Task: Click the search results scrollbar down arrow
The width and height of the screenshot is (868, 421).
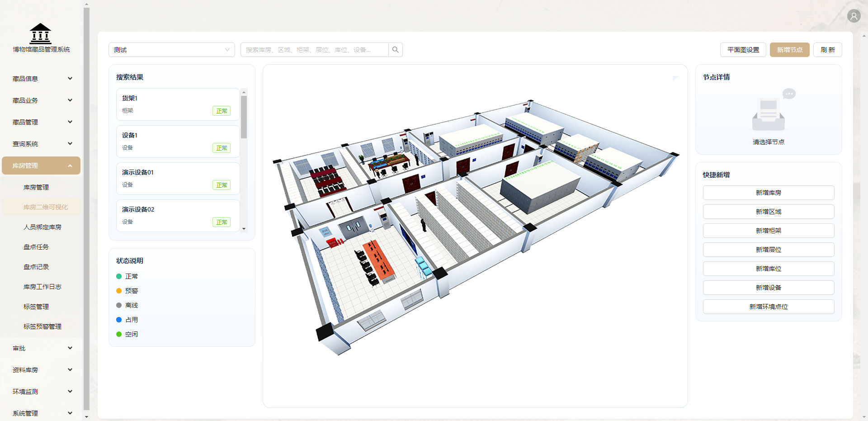Action: click(x=244, y=229)
